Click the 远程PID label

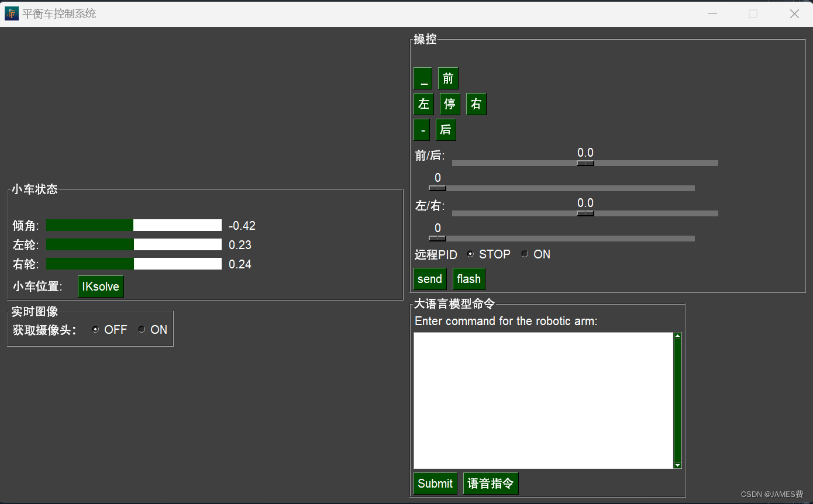[436, 255]
